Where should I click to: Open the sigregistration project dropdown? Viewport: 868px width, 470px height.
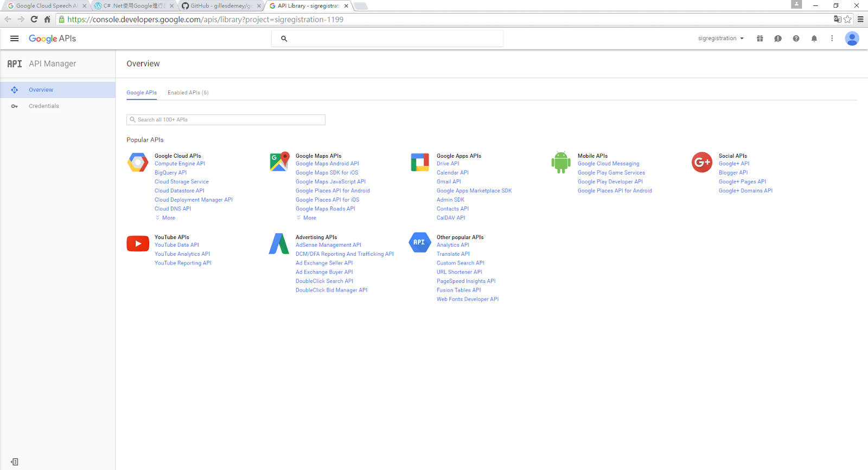coord(721,38)
